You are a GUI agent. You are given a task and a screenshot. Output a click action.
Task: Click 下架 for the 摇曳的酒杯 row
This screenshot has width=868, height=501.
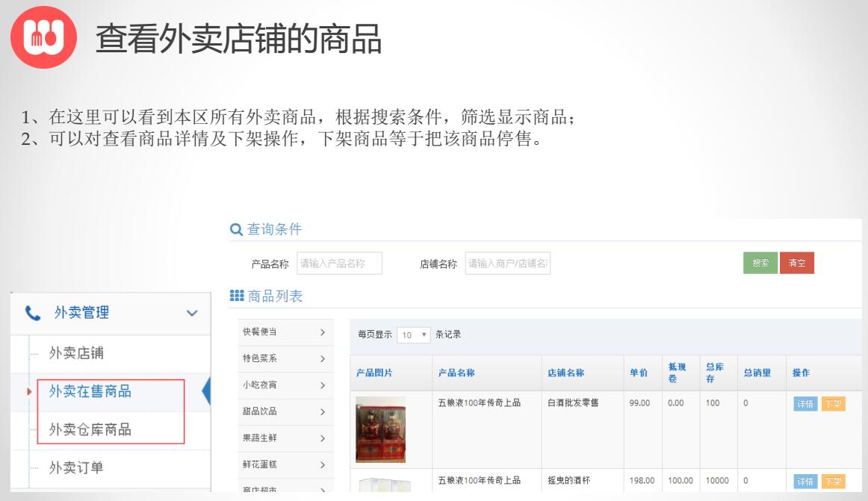[833, 482]
